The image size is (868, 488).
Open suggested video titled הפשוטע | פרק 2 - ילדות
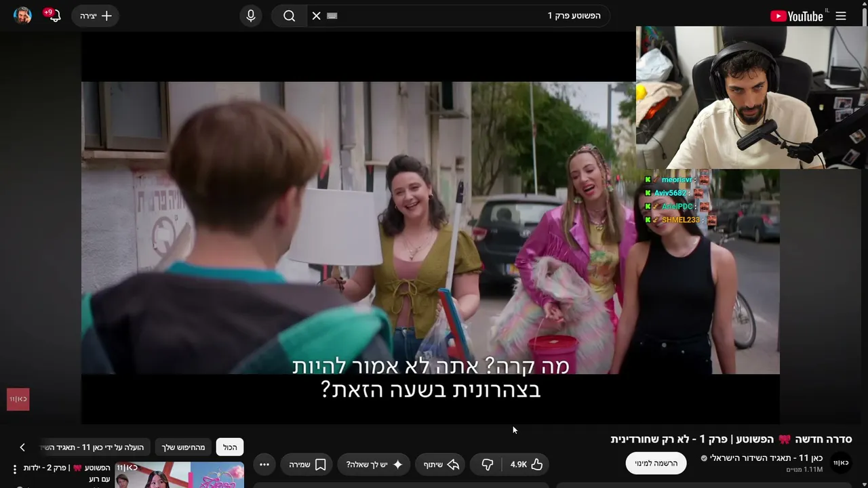coord(66,473)
